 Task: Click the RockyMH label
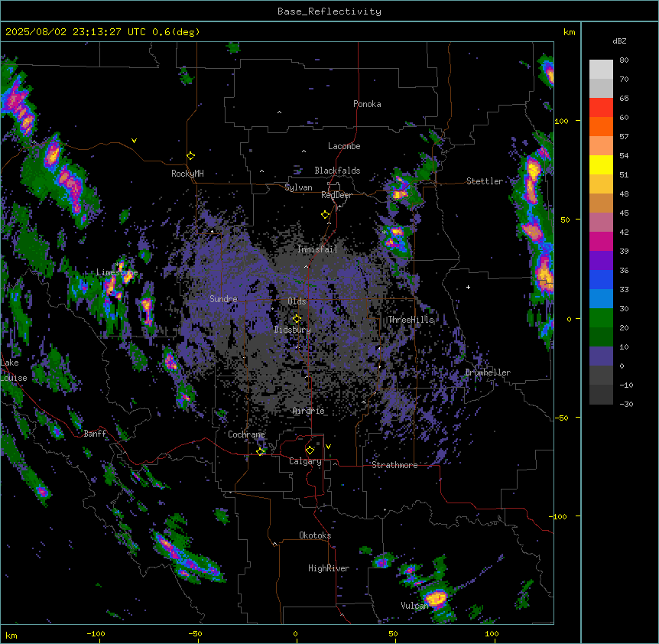[187, 174]
